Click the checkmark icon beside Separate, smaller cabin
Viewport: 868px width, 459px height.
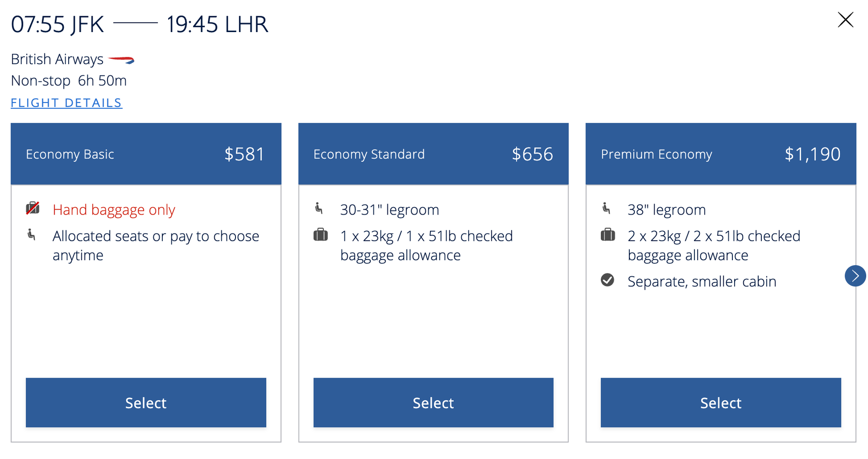(607, 280)
